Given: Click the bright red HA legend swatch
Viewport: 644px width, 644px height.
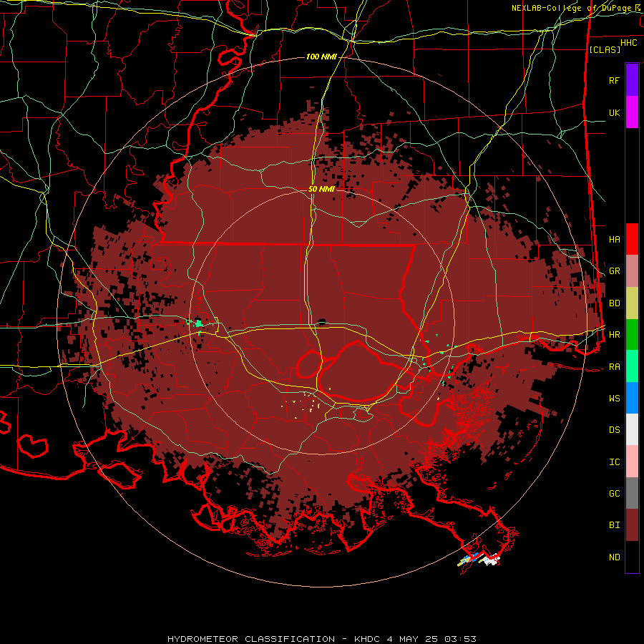Looking at the screenshot, I should click(x=632, y=239).
